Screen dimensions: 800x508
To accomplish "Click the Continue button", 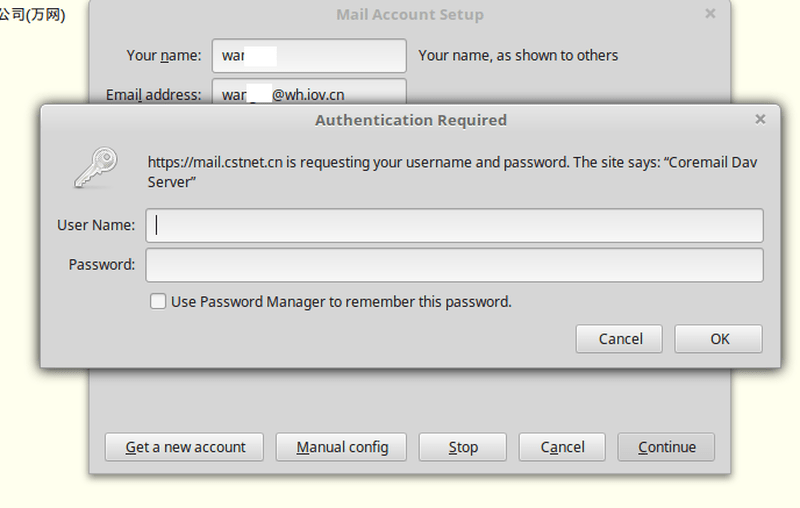I will (x=666, y=447).
